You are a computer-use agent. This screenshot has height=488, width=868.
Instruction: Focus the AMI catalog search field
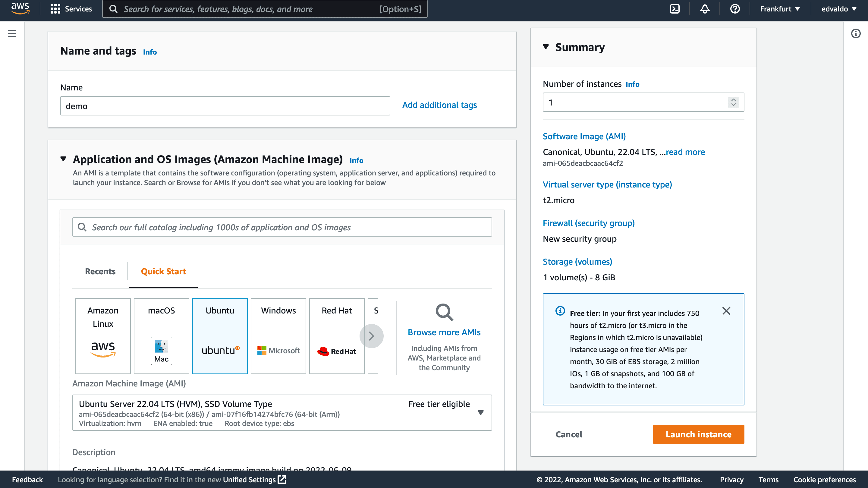pyautogui.click(x=282, y=227)
